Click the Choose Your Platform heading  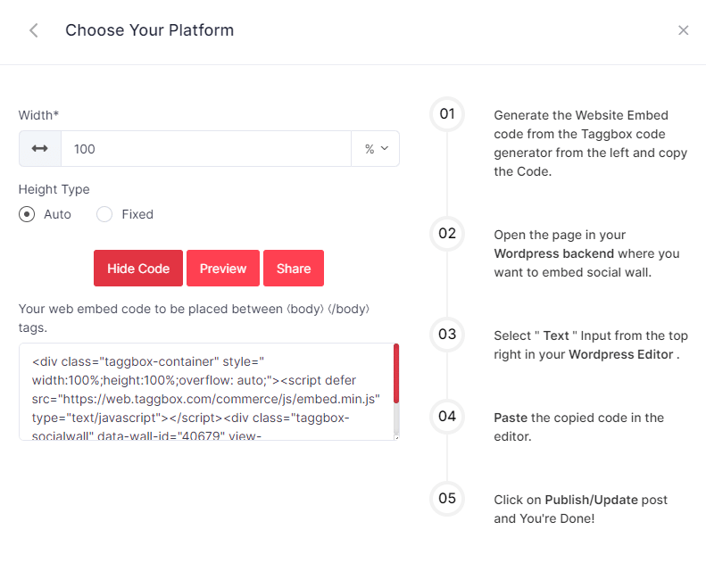[x=149, y=30]
